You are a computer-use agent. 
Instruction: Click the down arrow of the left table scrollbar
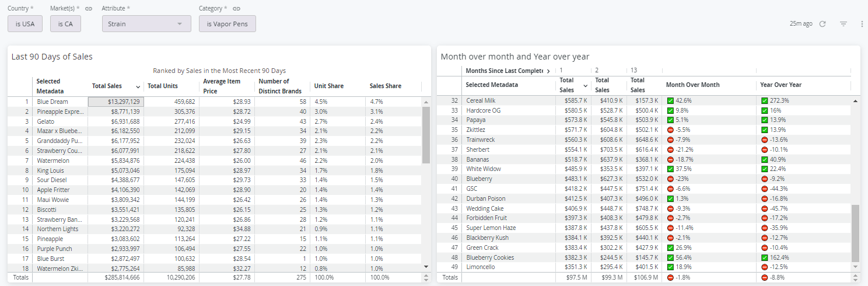[x=425, y=267]
